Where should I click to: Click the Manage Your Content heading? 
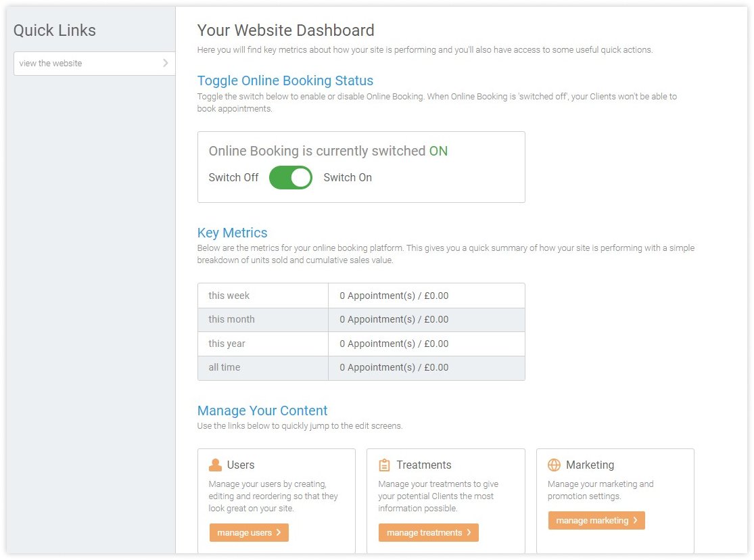tap(262, 411)
